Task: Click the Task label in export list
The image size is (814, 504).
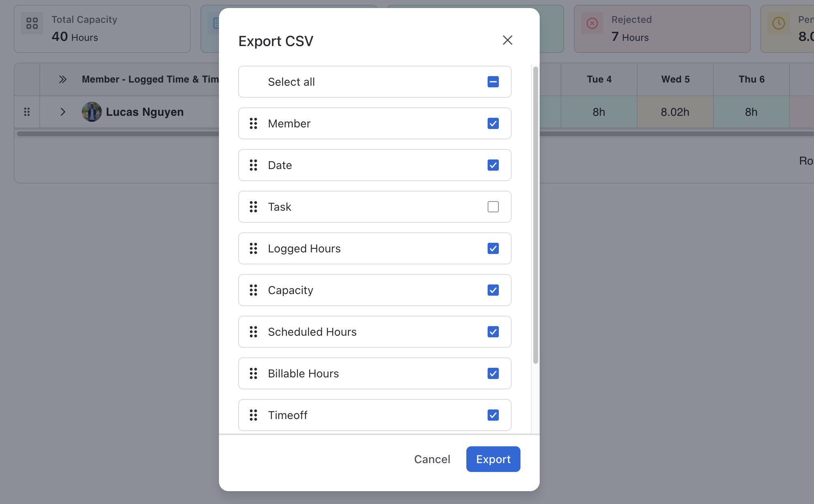Action: tap(279, 207)
